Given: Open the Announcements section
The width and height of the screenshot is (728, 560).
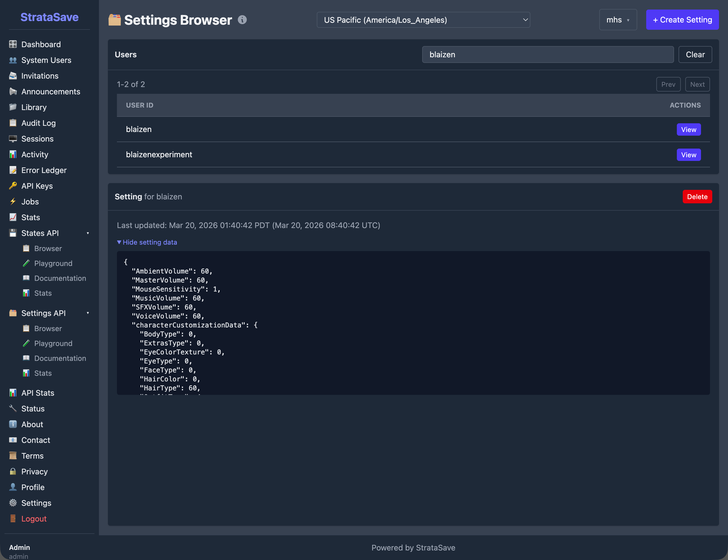Looking at the screenshot, I should 50,92.
